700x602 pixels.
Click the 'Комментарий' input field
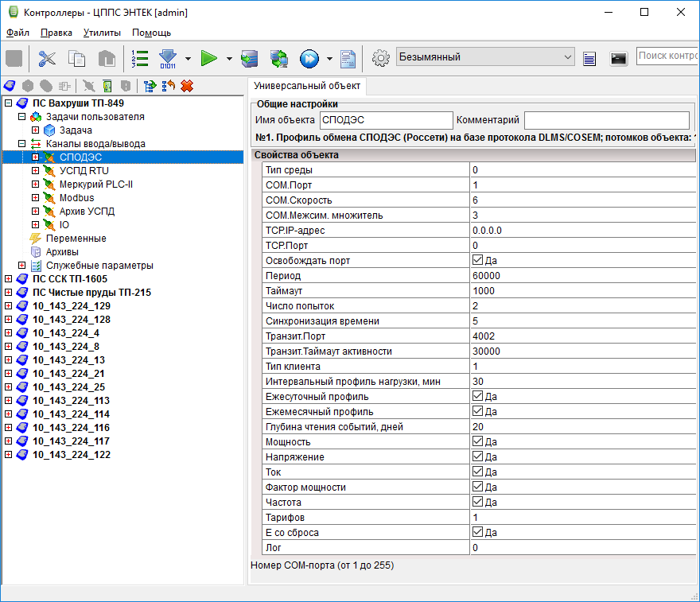(x=606, y=120)
